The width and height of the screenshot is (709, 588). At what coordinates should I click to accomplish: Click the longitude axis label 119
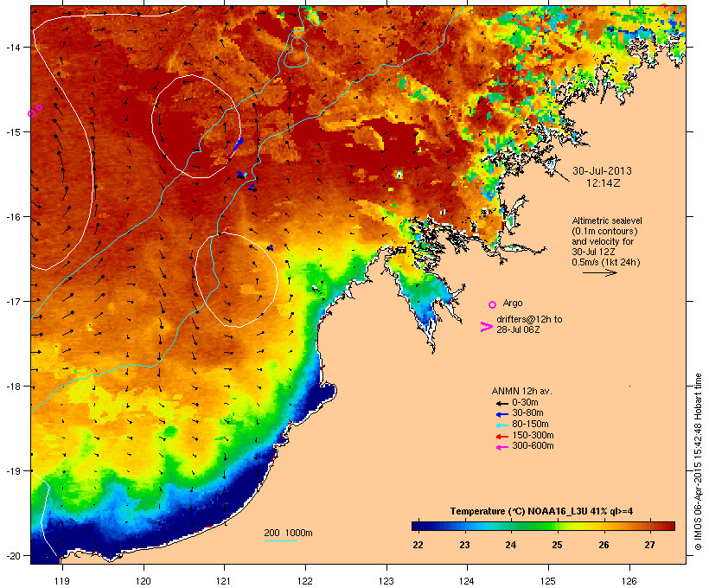(62, 581)
